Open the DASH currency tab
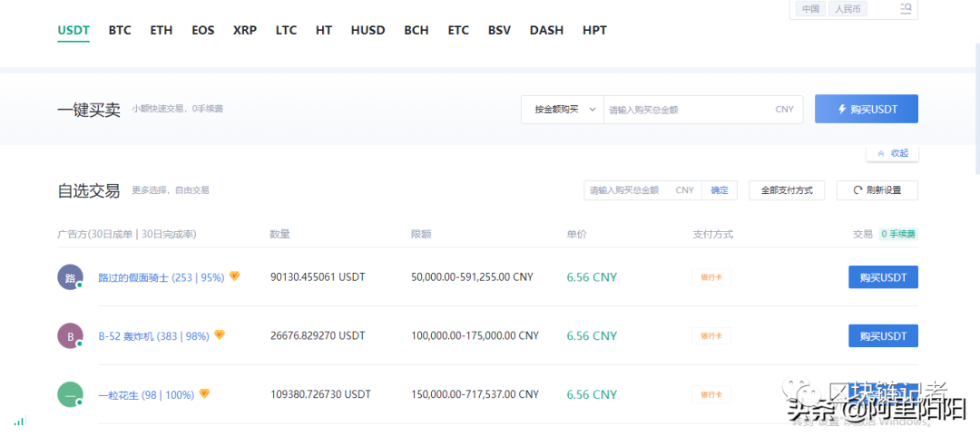The image size is (980, 436). coord(546,30)
